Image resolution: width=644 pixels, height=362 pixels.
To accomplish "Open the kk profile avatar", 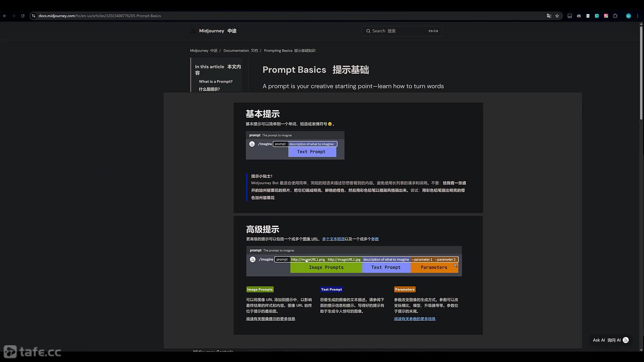I will pos(629,16).
